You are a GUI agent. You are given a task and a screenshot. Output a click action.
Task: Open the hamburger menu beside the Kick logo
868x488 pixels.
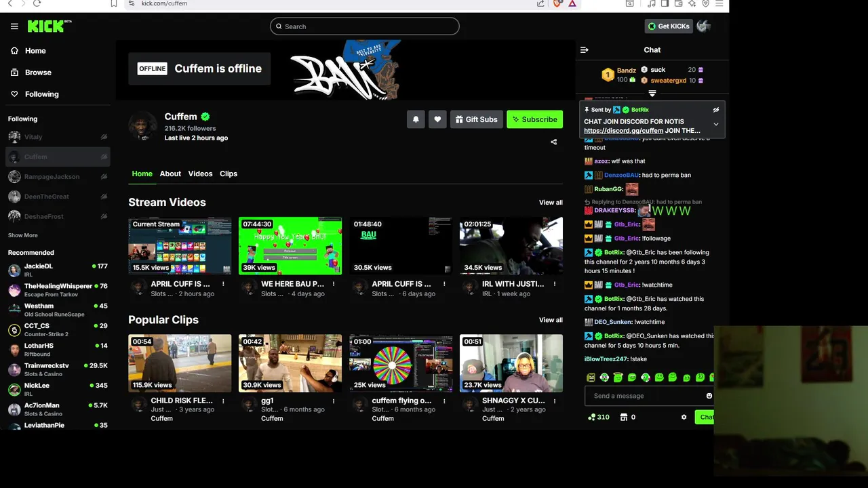click(x=14, y=26)
